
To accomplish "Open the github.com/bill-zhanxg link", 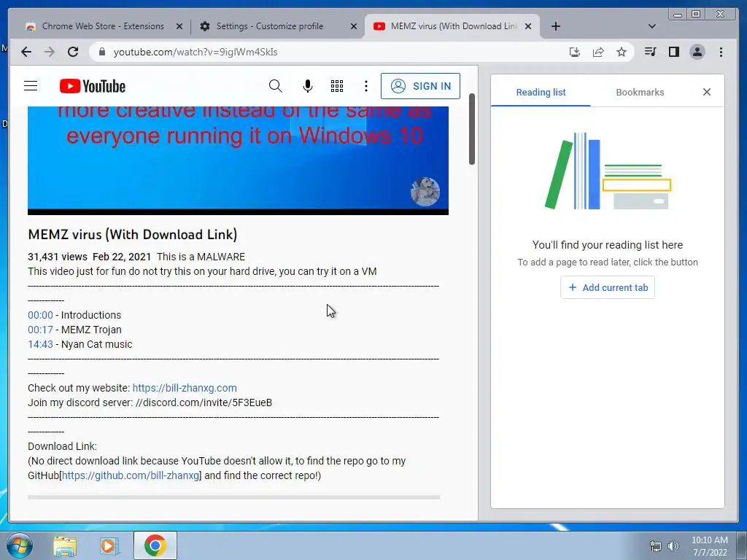I will tap(131, 475).
